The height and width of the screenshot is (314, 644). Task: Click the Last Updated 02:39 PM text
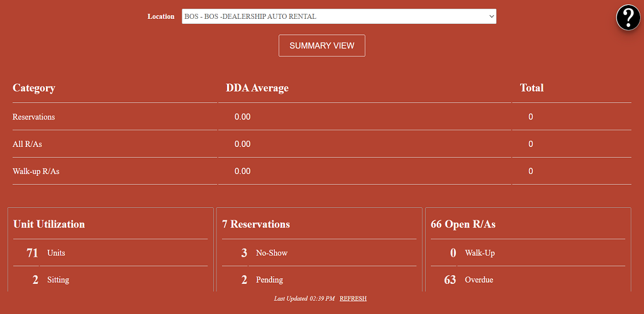304,298
